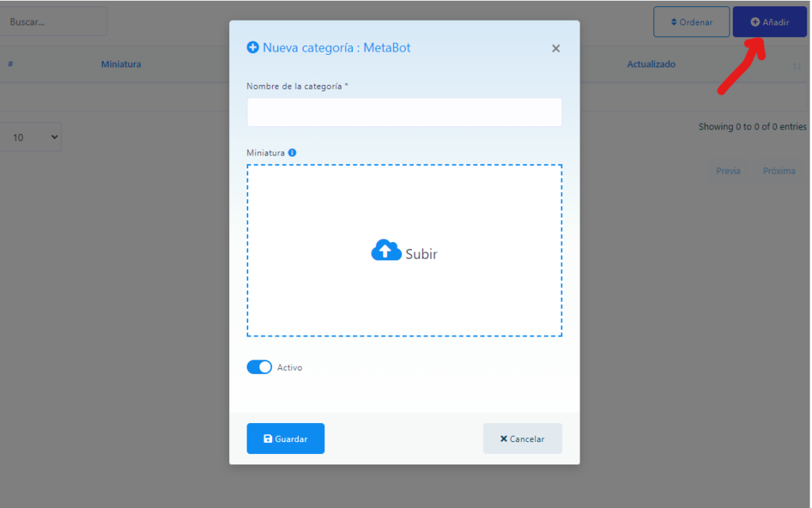Click the sort arrows icon at the table header's right end
Viewport: 812px width, 508px height.
pyautogui.click(x=796, y=67)
